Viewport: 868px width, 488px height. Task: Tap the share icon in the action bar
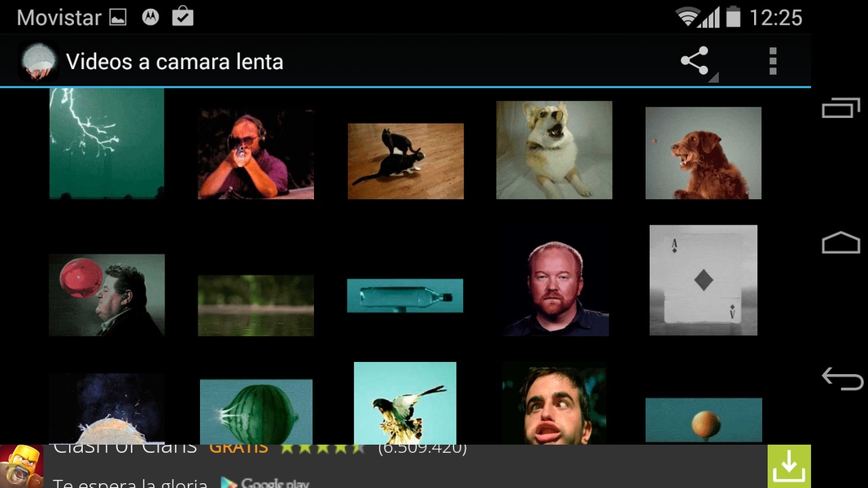[696, 61]
